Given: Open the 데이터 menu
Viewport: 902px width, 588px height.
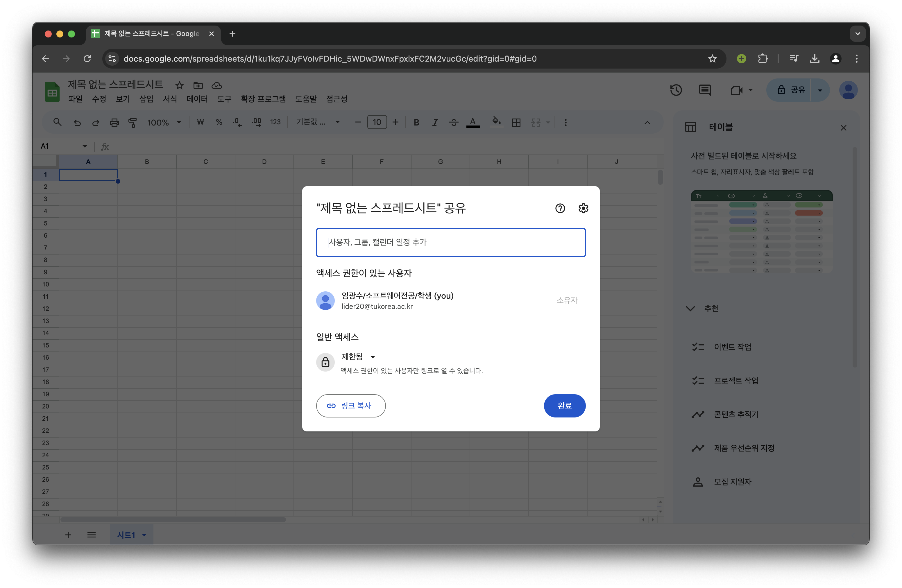Looking at the screenshot, I should [197, 99].
